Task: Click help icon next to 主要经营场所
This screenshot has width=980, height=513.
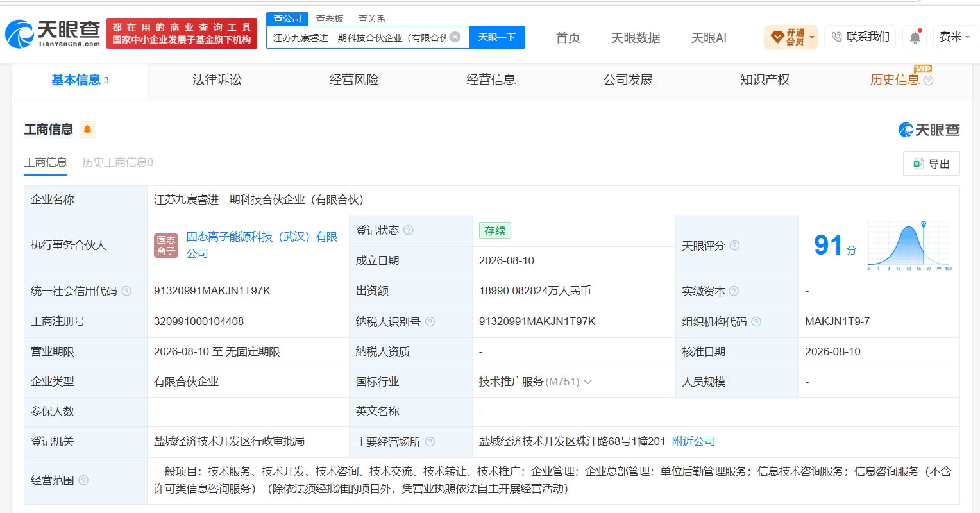Action: click(x=430, y=442)
